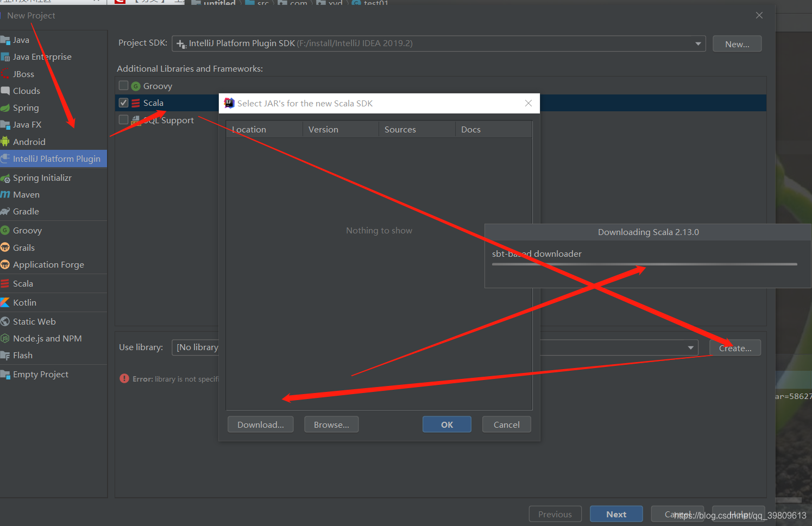
Task: Click the Node.js and NPM icon
Action: coord(5,338)
